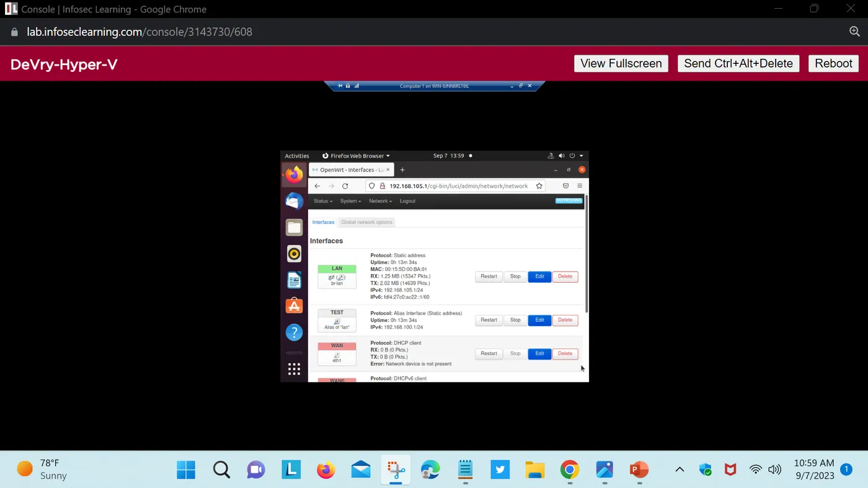Restart the LAN interface
868x488 pixels.
489,277
